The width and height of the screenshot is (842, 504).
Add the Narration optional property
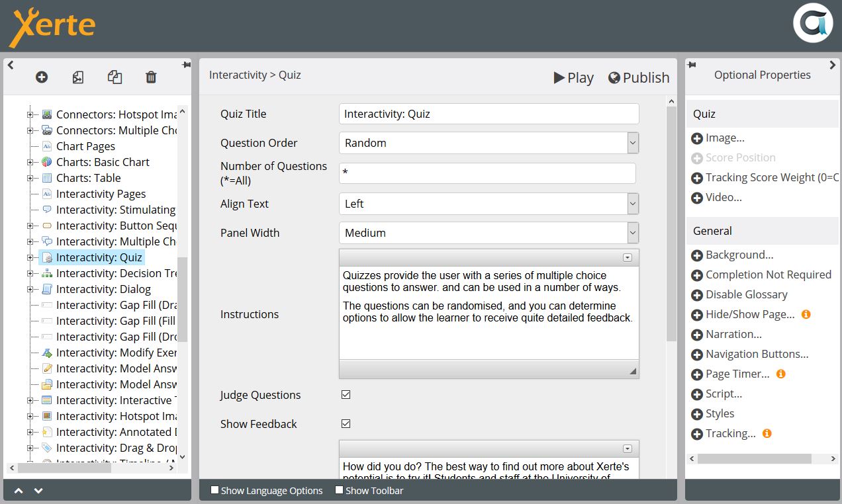[x=726, y=335]
